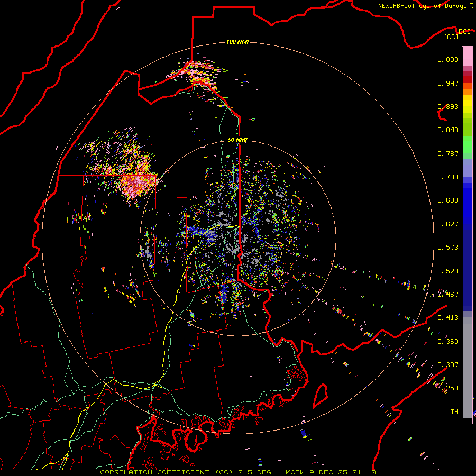Select the 50 NMI range ring label

[237, 140]
